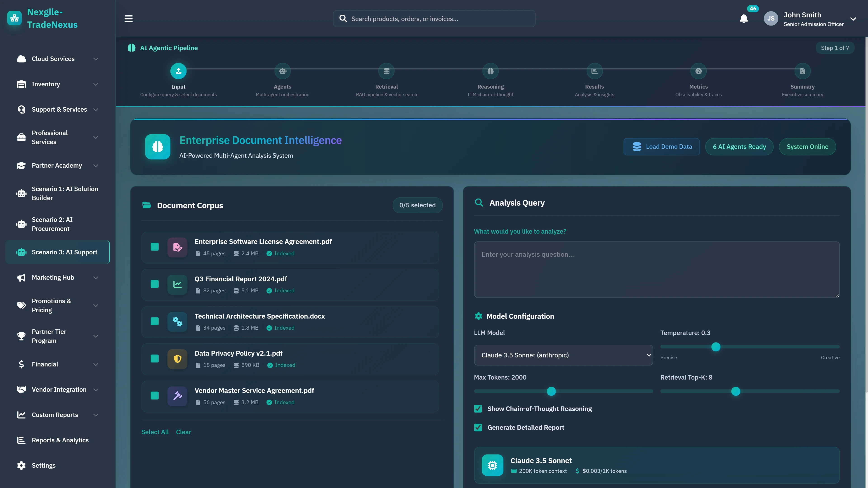
Task: Adjust the Temperature slider handle
Action: (x=716, y=347)
